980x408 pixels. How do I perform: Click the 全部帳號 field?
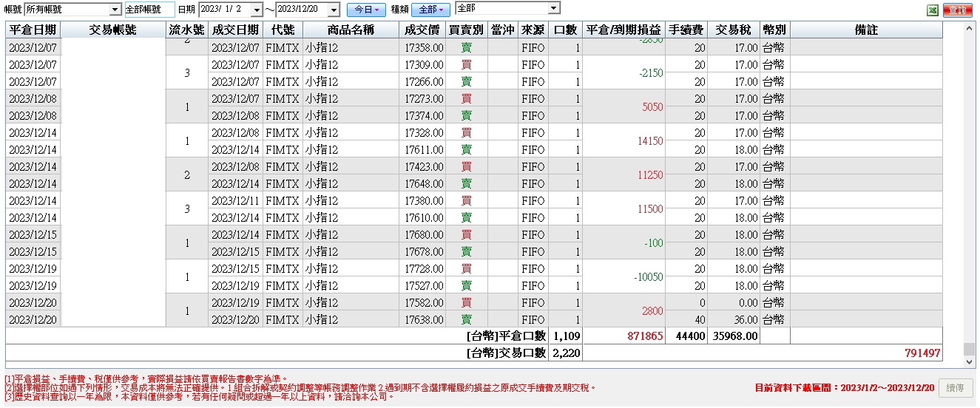click(x=149, y=10)
